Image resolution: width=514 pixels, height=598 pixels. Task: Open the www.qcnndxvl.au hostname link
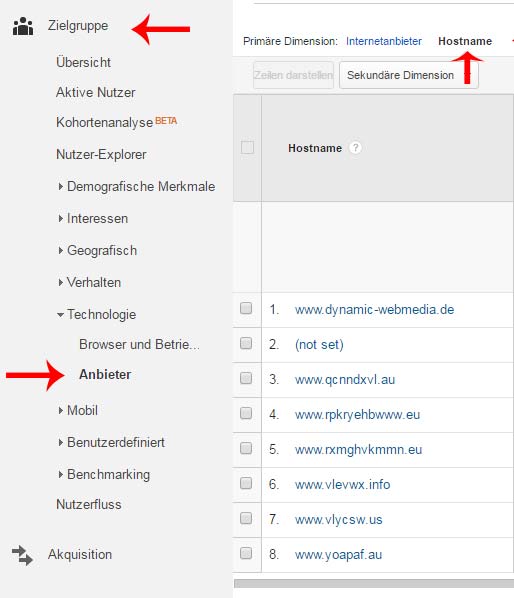(x=345, y=380)
